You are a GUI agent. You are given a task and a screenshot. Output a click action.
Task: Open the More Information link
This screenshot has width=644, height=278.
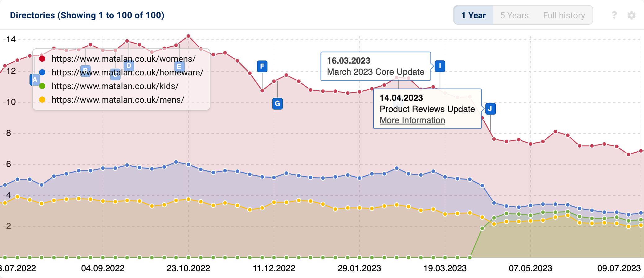click(x=412, y=120)
